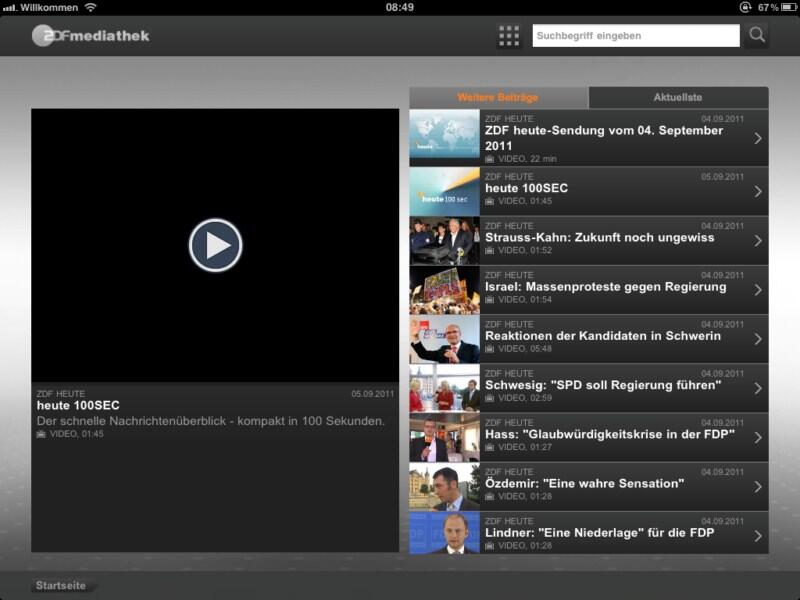Expand arrow for Schwesig: SPD soll Regierung führen
800x600 pixels.
pyautogui.click(x=758, y=388)
